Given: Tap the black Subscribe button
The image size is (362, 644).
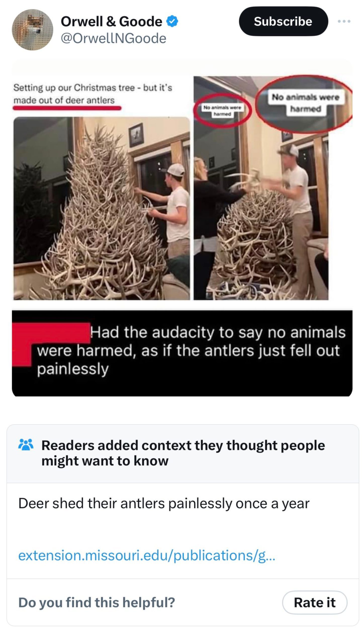Looking at the screenshot, I should click(283, 21).
